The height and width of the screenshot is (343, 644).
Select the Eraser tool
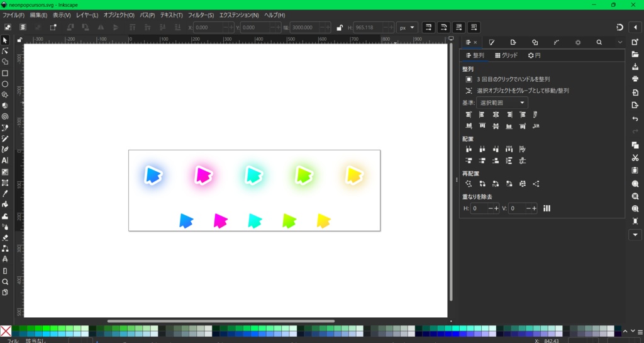pyautogui.click(x=5, y=237)
